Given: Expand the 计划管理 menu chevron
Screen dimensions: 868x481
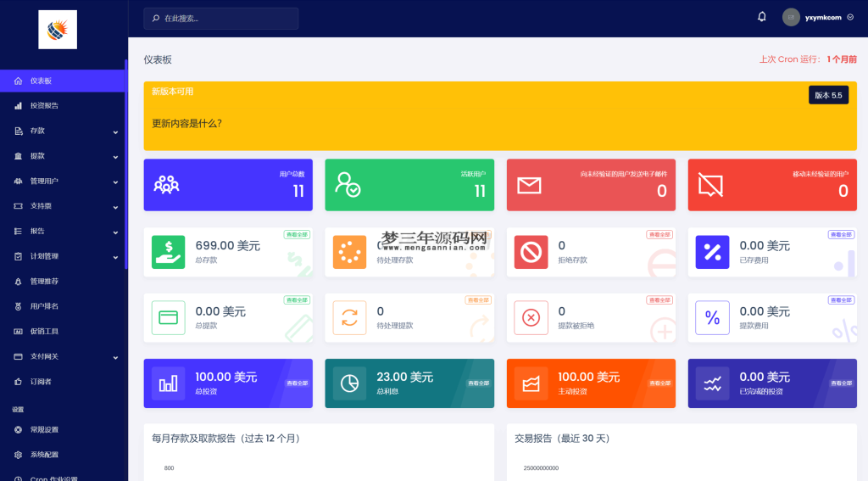Looking at the screenshot, I should 115,257.
